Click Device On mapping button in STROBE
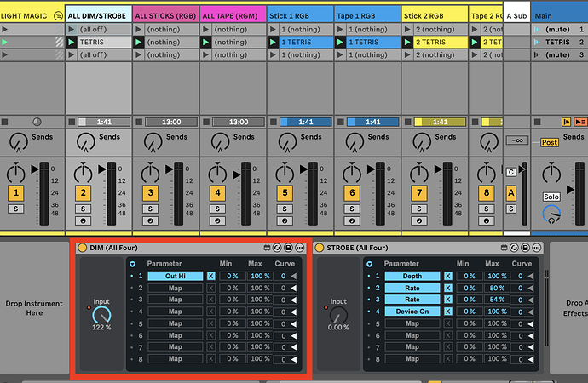This screenshot has height=383, width=588. 412,312
